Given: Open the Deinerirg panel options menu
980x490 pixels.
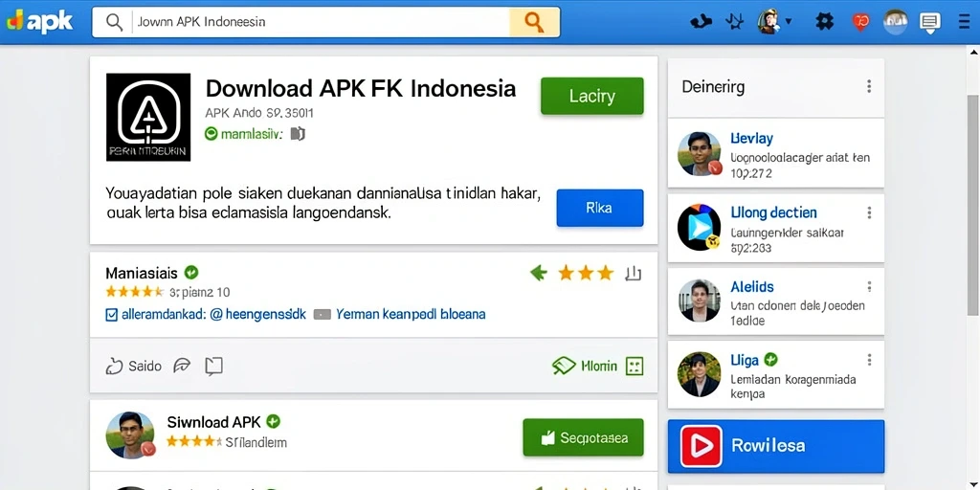Looking at the screenshot, I should click(x=869, y=87).
